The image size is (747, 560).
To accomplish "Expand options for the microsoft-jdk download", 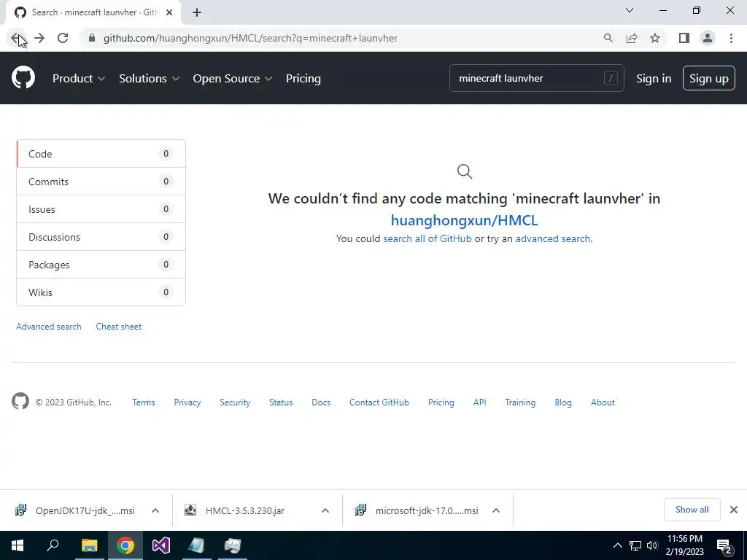I will click(x=496, y=510).
